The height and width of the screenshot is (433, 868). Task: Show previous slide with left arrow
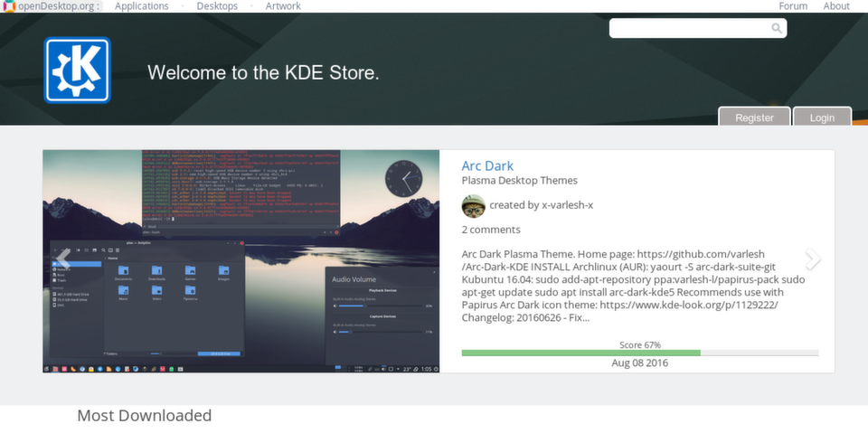coord(63,259)
